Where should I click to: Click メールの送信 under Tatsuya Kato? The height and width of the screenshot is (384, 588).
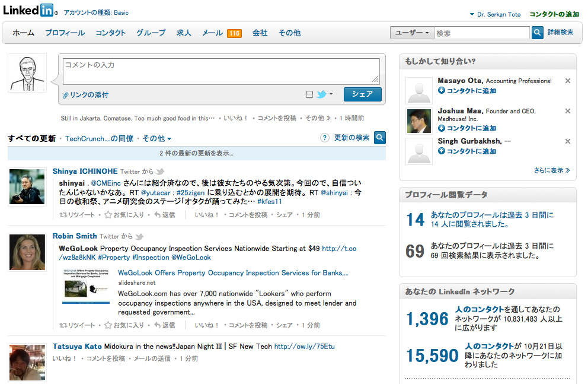(152, 358)
